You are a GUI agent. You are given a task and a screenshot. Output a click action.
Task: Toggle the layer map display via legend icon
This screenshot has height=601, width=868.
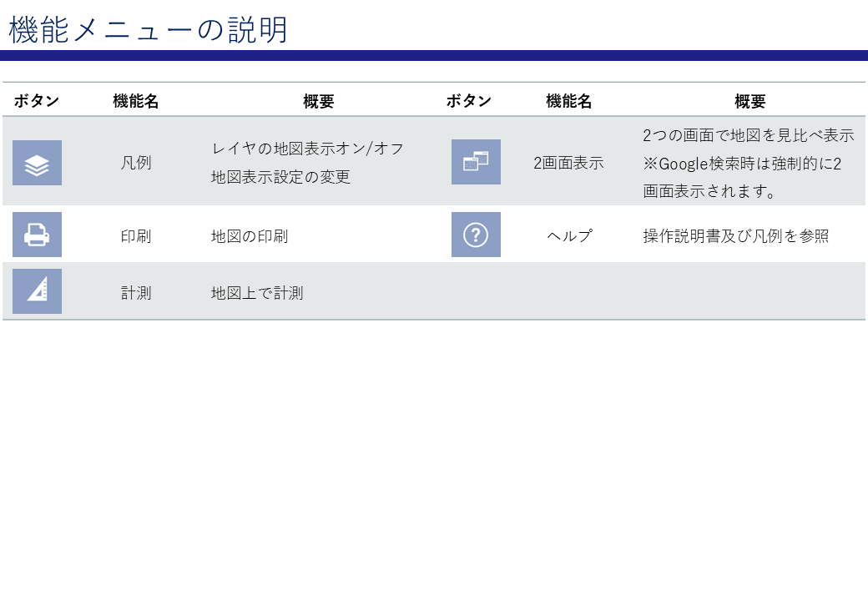(37, 163)
